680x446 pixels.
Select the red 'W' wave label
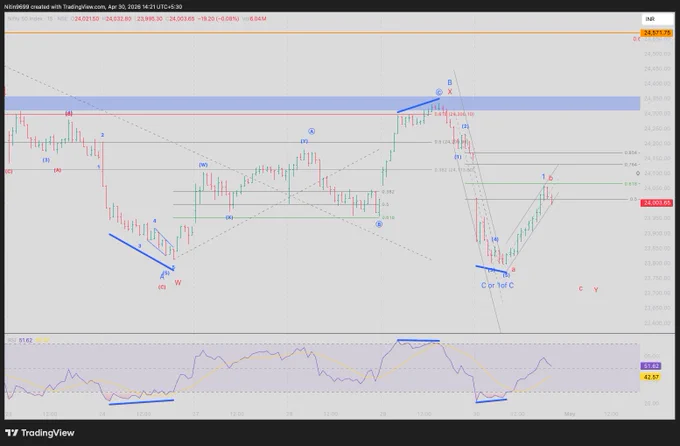178,283
